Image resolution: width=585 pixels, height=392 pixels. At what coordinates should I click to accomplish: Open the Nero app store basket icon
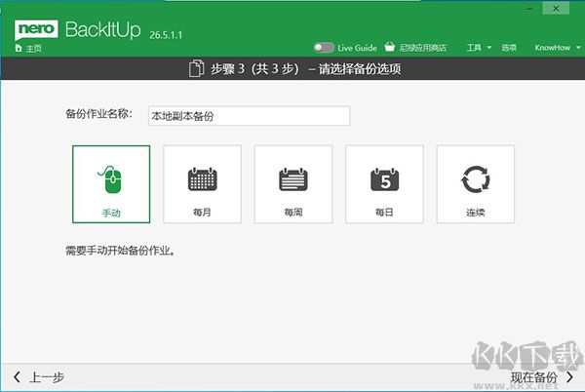click(x=389, y=47)
